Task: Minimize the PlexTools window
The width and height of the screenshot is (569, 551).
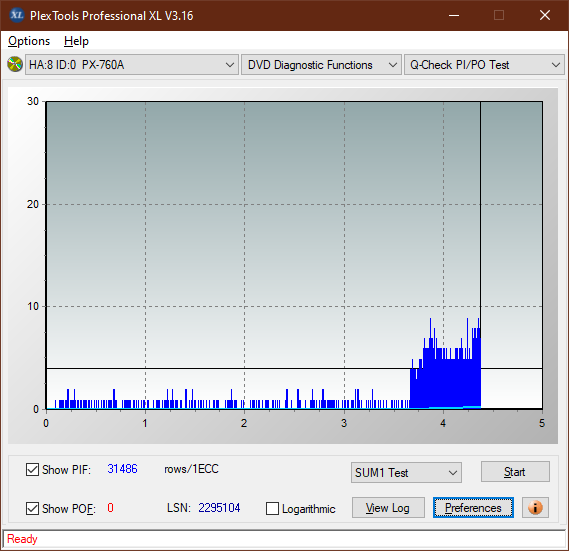Action: pos(454,15)
